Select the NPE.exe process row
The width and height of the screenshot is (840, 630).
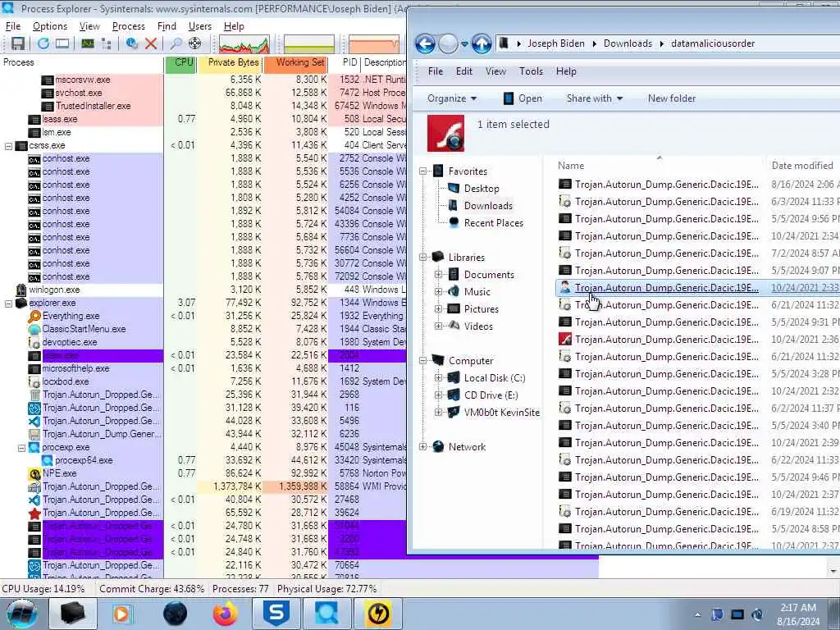(203, 473)
